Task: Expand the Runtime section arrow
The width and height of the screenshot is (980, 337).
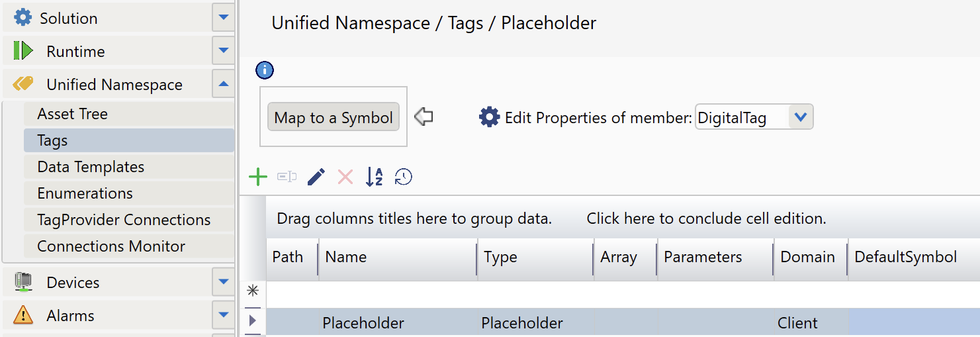Action: pyautogui.click(x=223, y=51)
